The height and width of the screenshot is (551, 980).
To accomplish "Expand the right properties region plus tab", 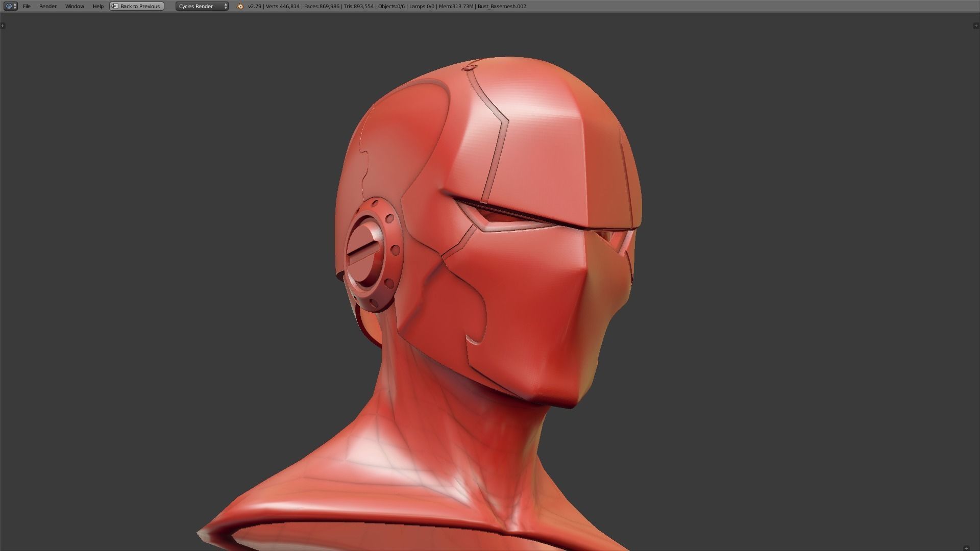I will click(976, 26).
